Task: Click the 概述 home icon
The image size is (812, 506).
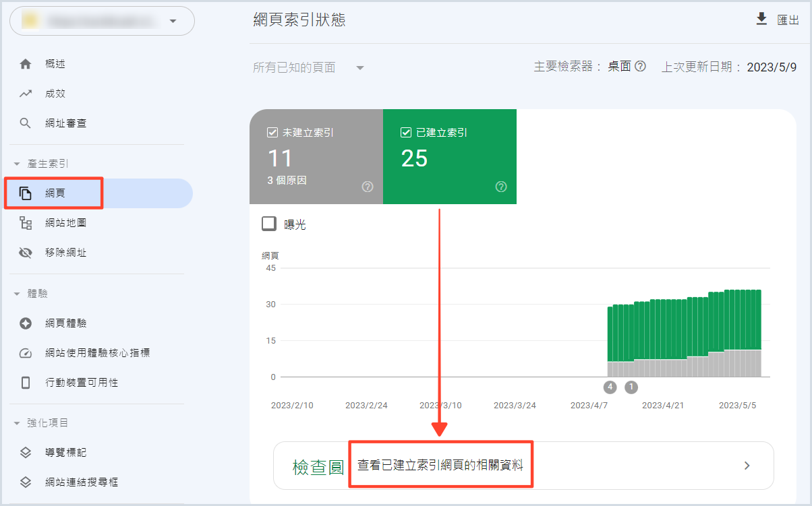Action: point(26,64)
